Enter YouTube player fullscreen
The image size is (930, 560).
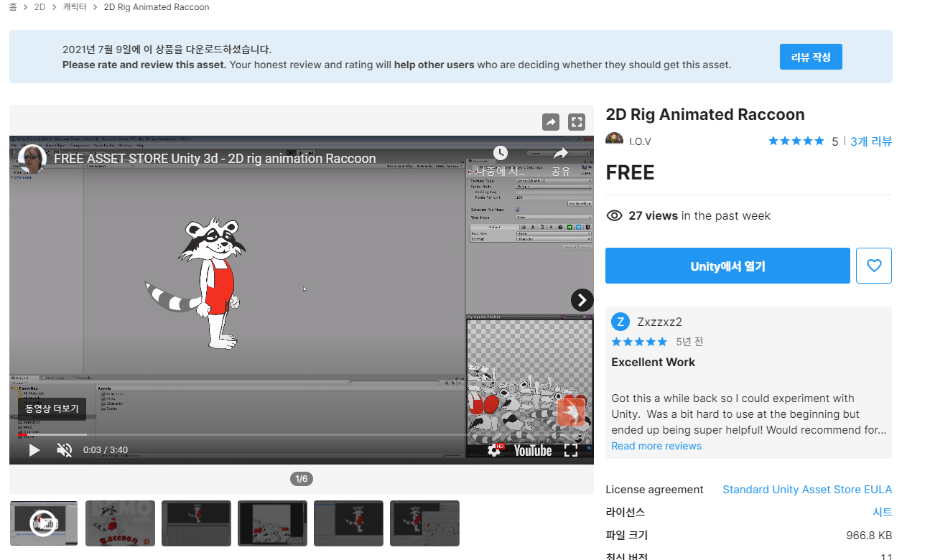(571, 450)
